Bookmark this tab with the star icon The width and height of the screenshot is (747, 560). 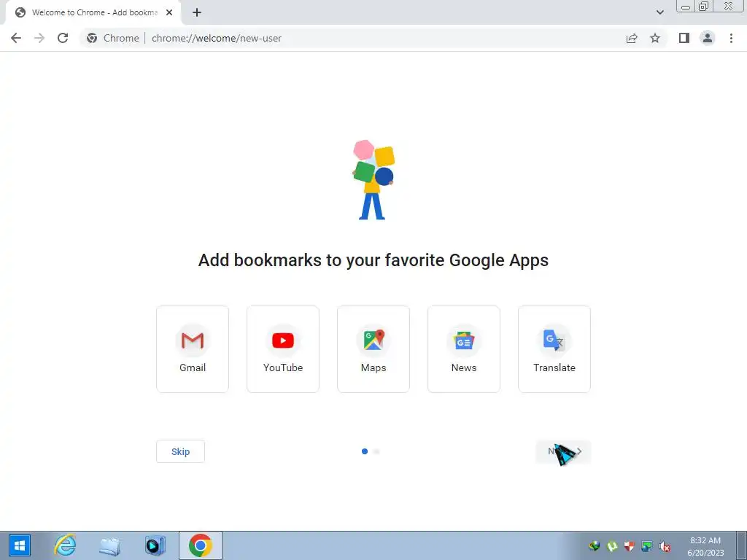click(x=655, y=38)
